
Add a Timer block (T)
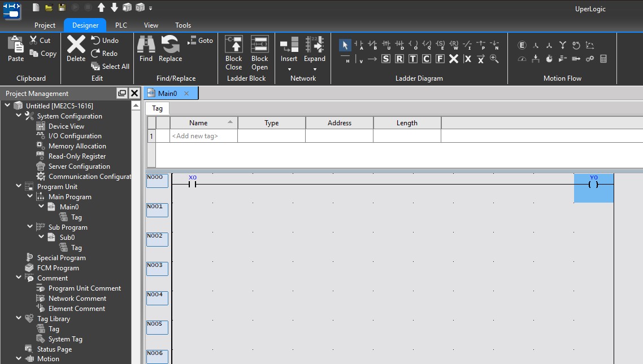click(413, 59)
